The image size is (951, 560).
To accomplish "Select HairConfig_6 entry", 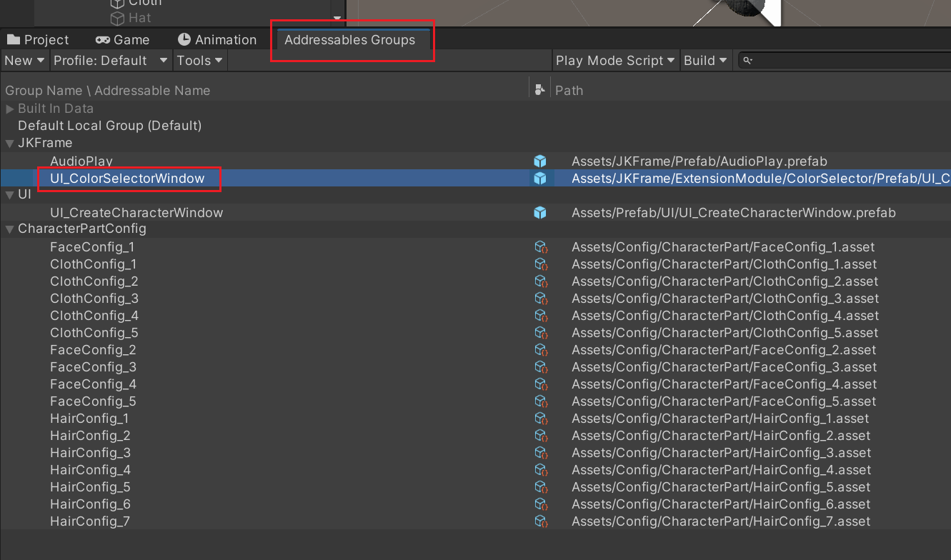I will (x=90, y=504).
